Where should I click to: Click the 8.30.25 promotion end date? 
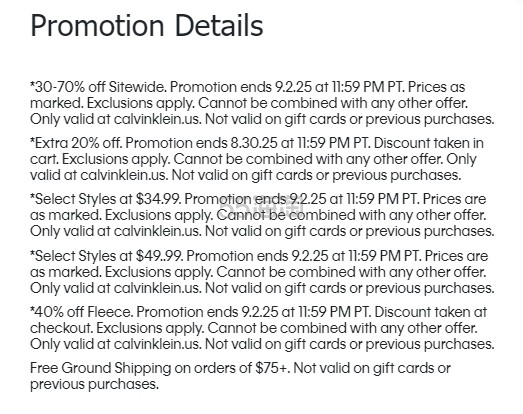click(x=254, y=143)
